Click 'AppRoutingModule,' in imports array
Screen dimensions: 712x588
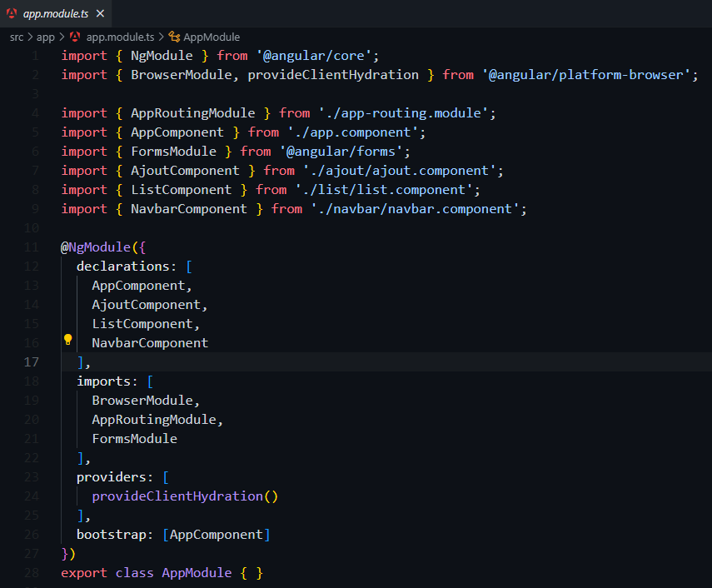157,420
